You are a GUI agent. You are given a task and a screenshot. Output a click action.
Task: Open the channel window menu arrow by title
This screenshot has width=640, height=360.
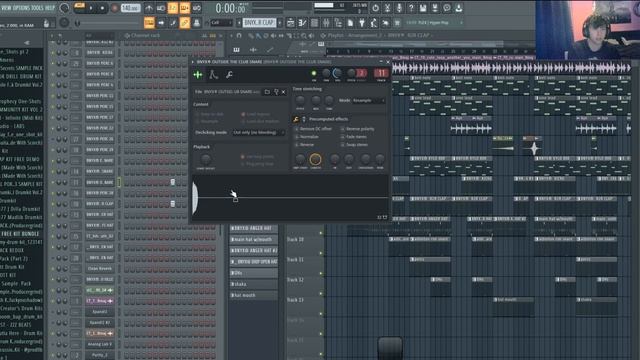tap(193, 62)
